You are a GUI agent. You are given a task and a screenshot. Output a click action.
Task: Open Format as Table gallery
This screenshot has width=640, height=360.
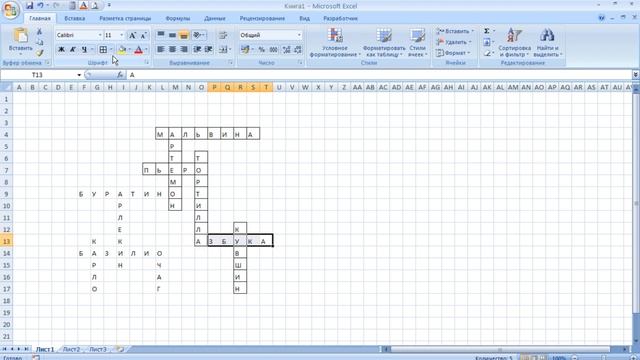(383, 42)
